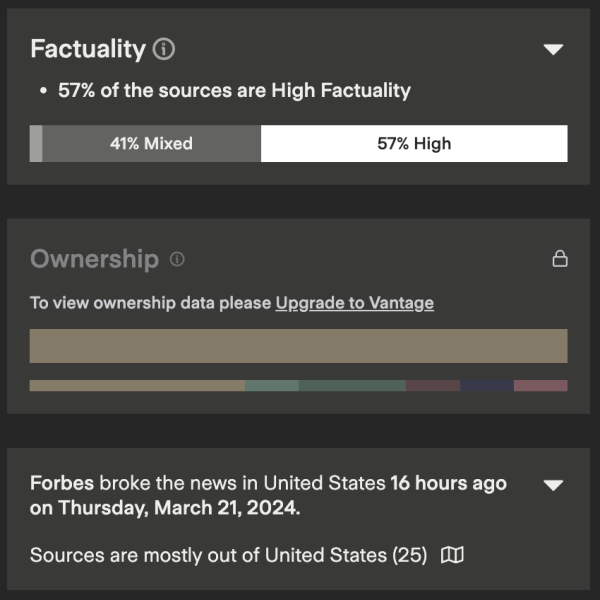Select the 57% High factuality segment

tap(414, 143)
